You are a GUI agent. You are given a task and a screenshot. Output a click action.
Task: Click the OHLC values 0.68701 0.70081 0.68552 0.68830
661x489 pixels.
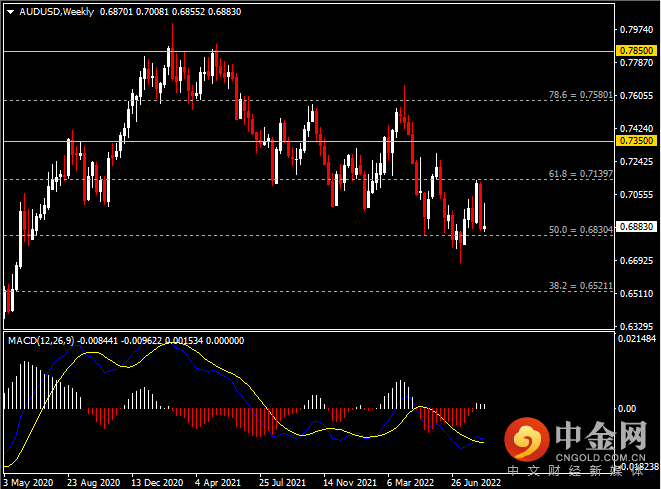[170, 12]
